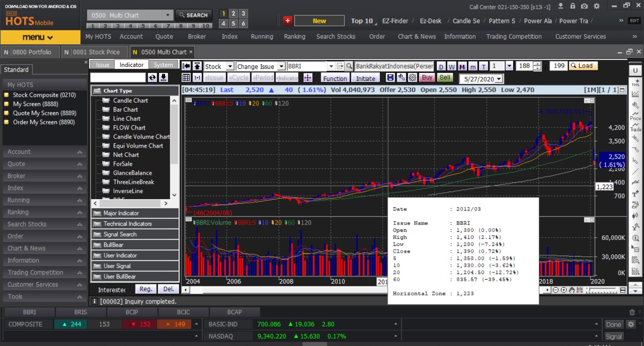Switch to the 0001 Stock Price tab

pos(94,52)
